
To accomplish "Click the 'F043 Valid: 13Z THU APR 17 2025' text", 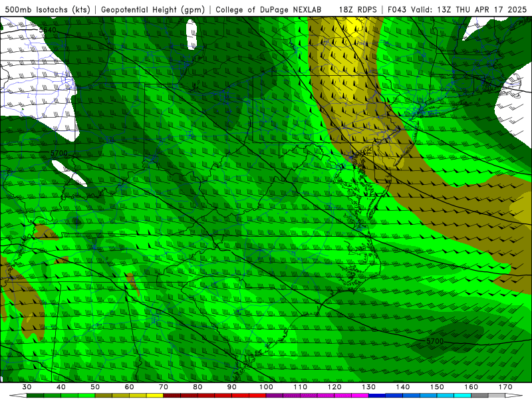I will click(457, 9).
